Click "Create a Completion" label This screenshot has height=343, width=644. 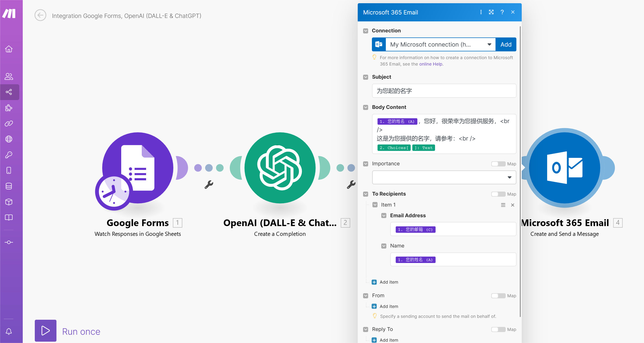(x=280, y=234)
